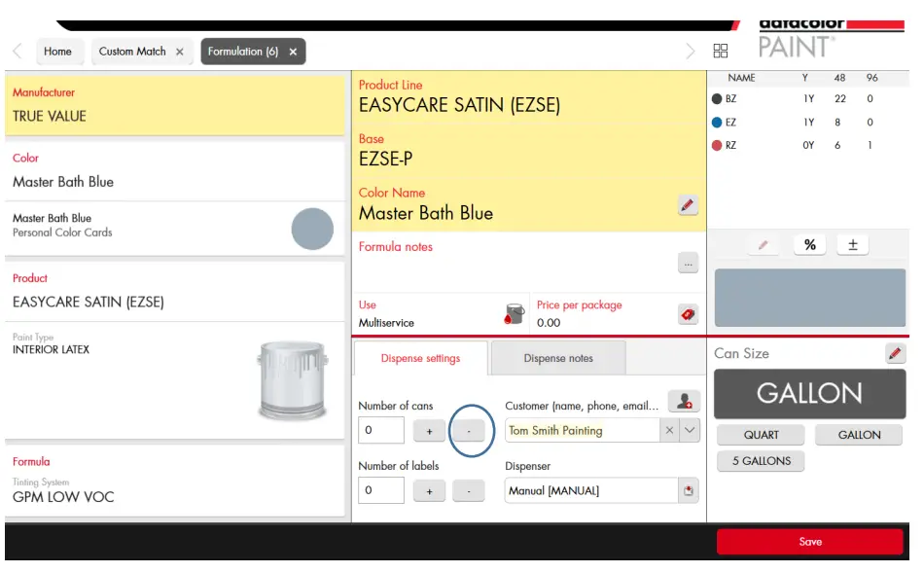
Task: Click the Personal Color Cards text
Action: coord(62,232)
